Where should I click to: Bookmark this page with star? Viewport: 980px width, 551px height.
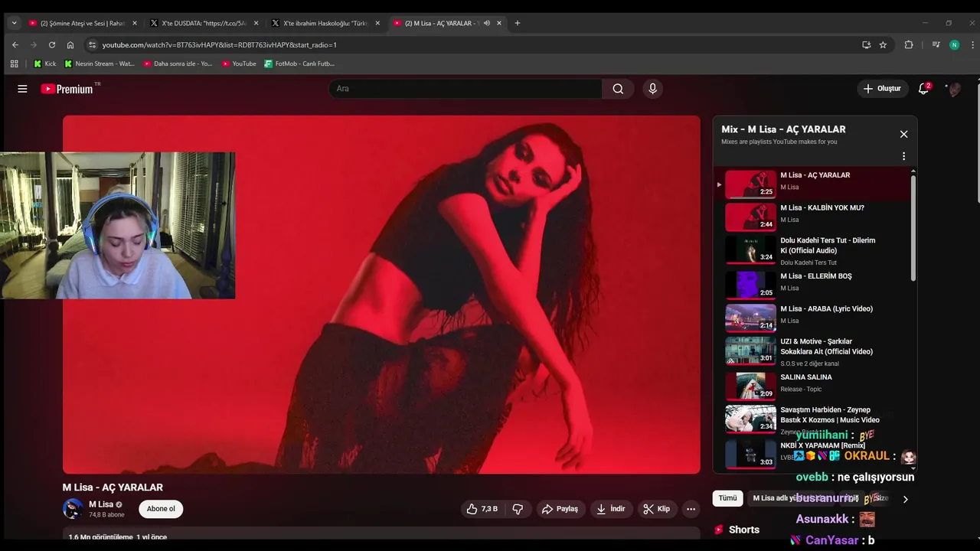[883, 45]
